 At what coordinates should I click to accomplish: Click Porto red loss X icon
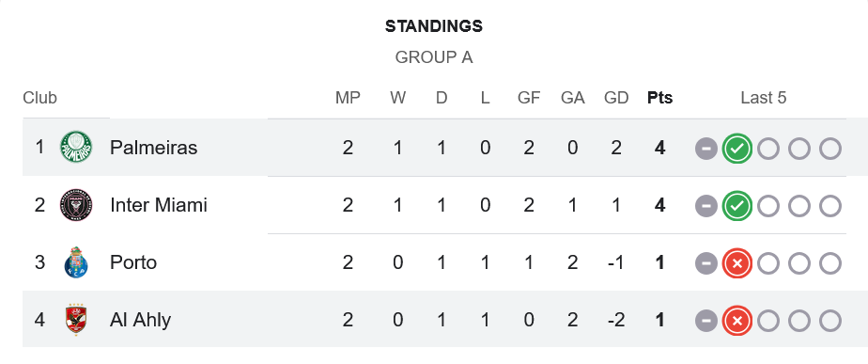[x=736, y=263]
